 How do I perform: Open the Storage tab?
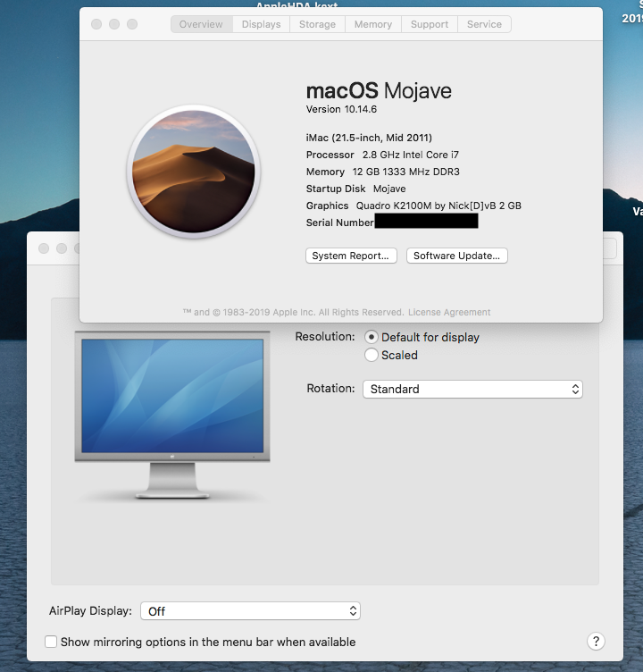tap(317, 24)
